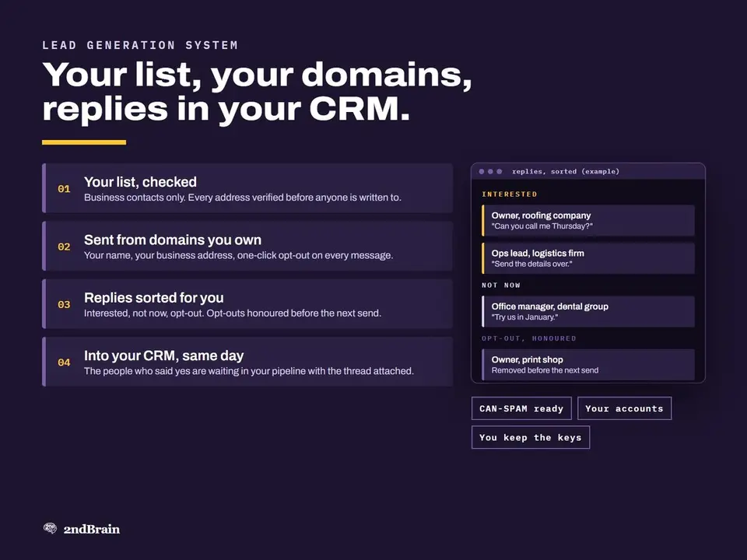Click the 'Opt-outs honoured before the next send' line
The image size is (747, 560).
pos(233,313)
